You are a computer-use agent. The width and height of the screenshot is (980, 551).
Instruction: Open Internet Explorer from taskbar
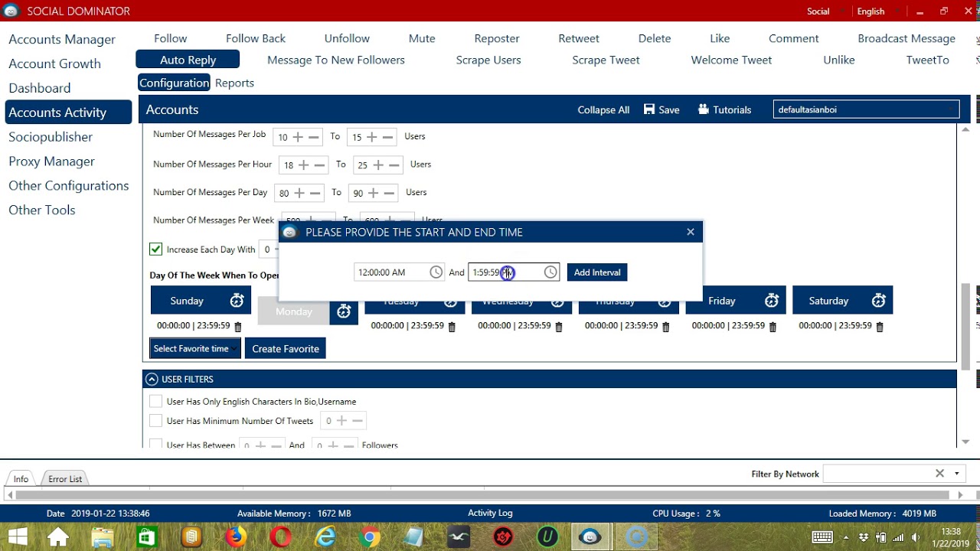(x=325, y=537)
